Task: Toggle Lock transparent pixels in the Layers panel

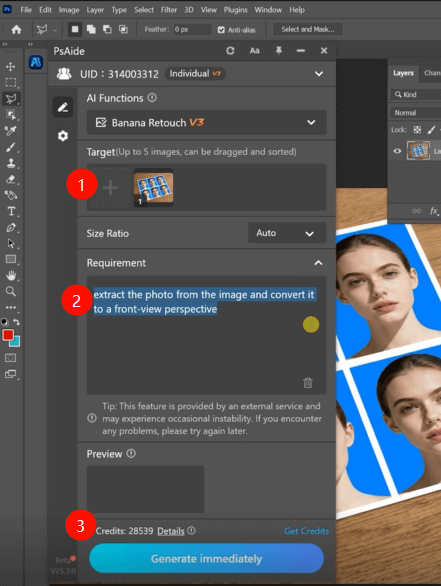Action: [x=417, y=130]
